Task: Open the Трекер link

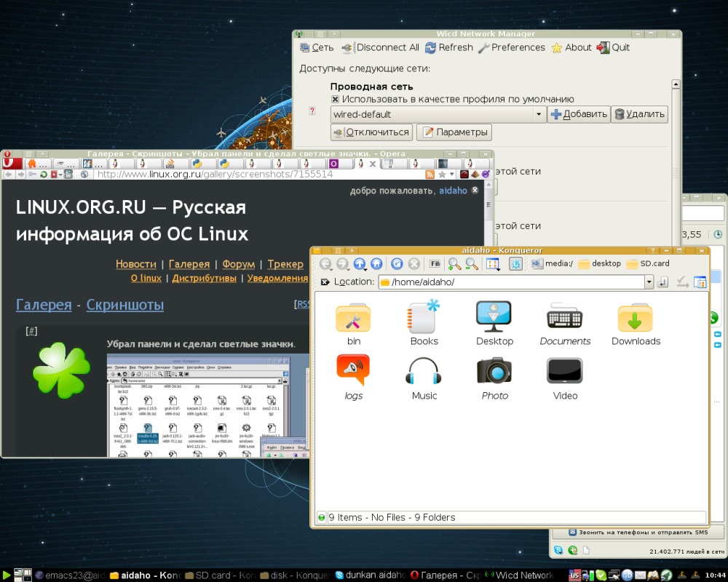Action: click(x=285, y=264)
